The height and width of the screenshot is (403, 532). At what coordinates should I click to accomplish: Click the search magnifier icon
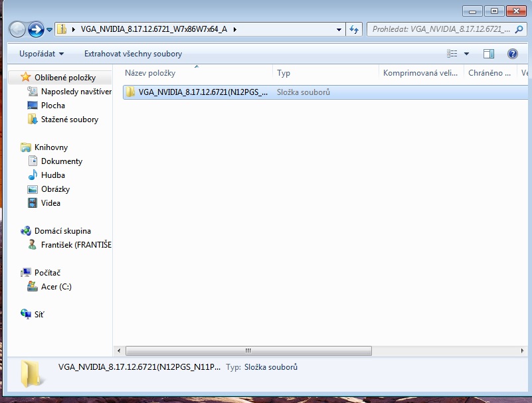[x=519, y=29]
